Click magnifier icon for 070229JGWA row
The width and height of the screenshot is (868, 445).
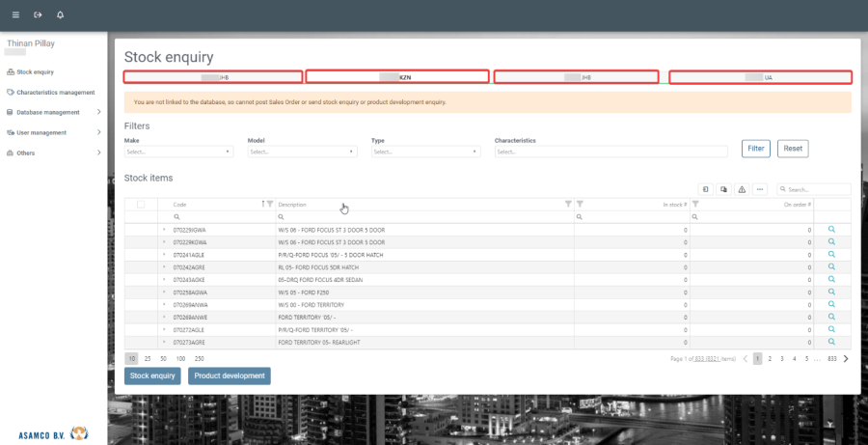pyautogui.click(x=832, y=229)
